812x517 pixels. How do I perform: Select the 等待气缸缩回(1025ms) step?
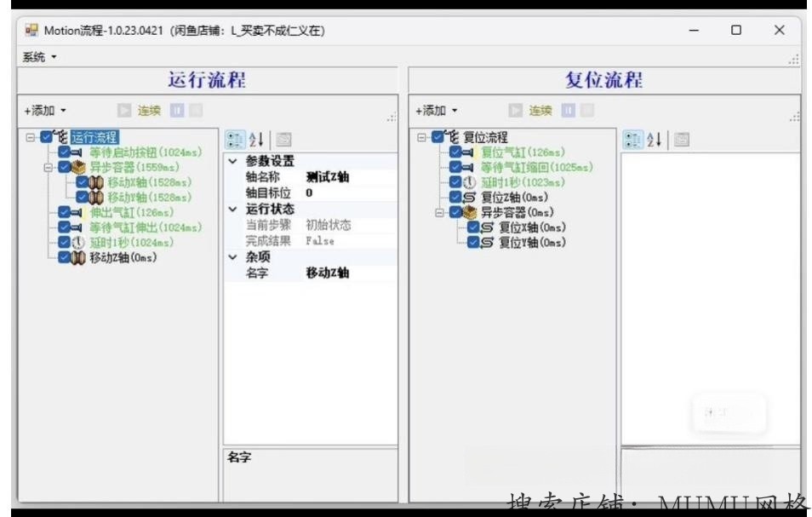537,167
